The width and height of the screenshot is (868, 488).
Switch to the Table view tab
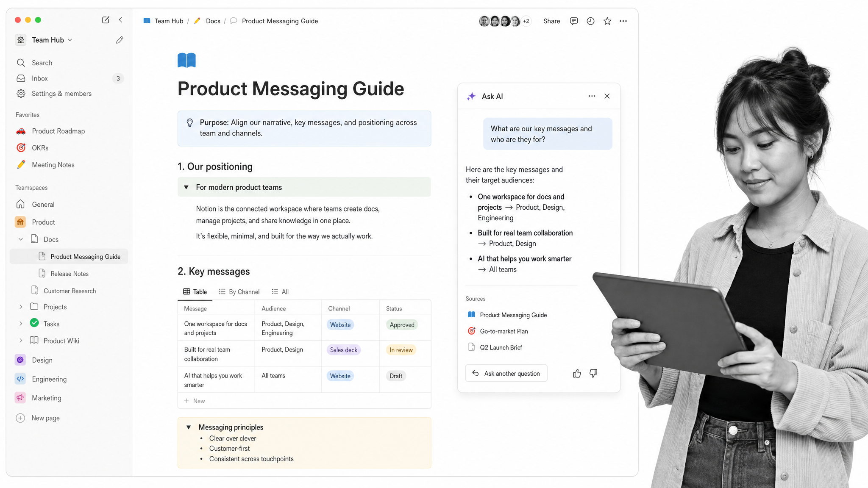click(x=195, y=292)
